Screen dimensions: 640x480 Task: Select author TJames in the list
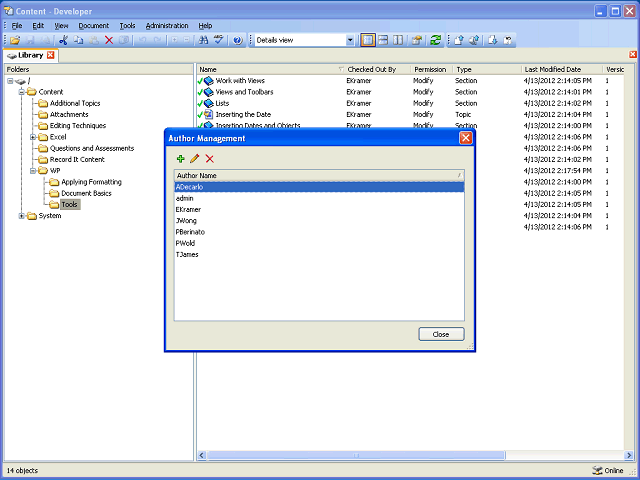tap(319, 254)
